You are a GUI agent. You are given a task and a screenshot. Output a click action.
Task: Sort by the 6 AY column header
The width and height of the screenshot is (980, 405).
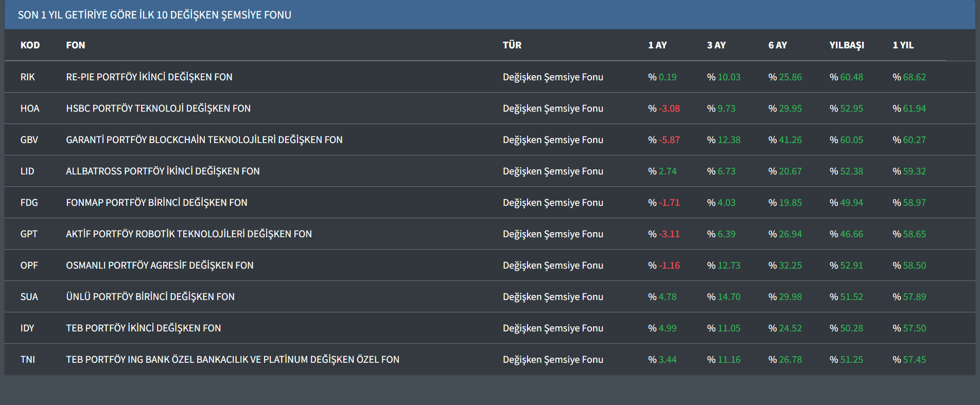coord(777,45)
